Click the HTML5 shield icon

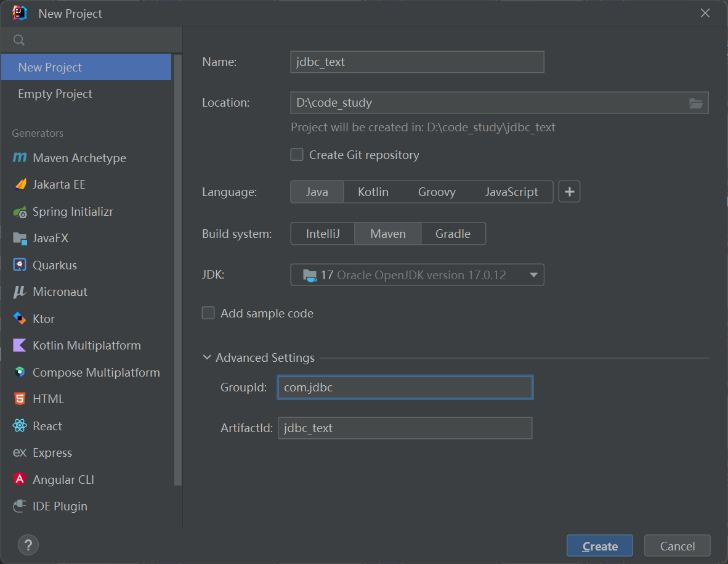click(x=20, y=399)
